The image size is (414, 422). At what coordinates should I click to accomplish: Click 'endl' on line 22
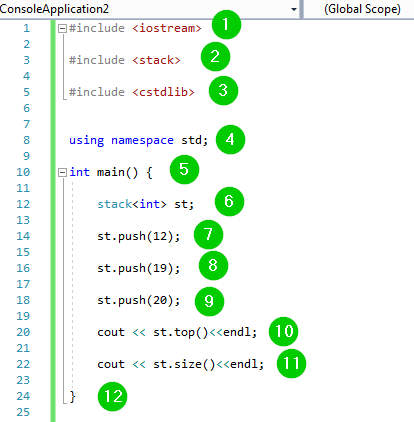pyautogui.click(x=244, y=364)
